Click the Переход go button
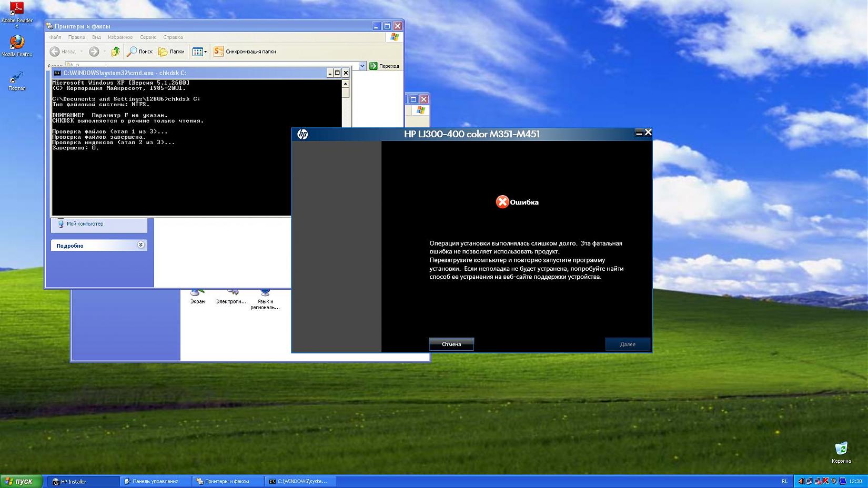Viewport: 868px width, 488px height. click(385, 66)
